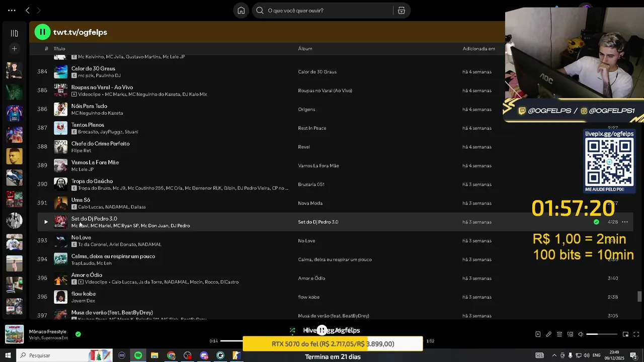This screenshot has height=362, width=644.
Task: Open Spotify from the Windows taskbar
Action: pyautogui.click(x=138, y=355)
